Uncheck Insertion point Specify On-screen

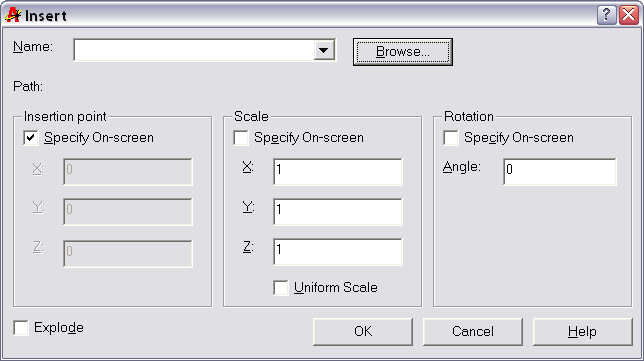(31, 138)
